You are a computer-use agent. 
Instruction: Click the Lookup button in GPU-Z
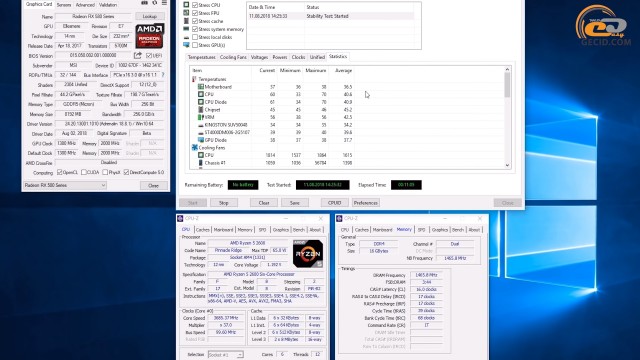pyautogui.click(x=150, y=16)
